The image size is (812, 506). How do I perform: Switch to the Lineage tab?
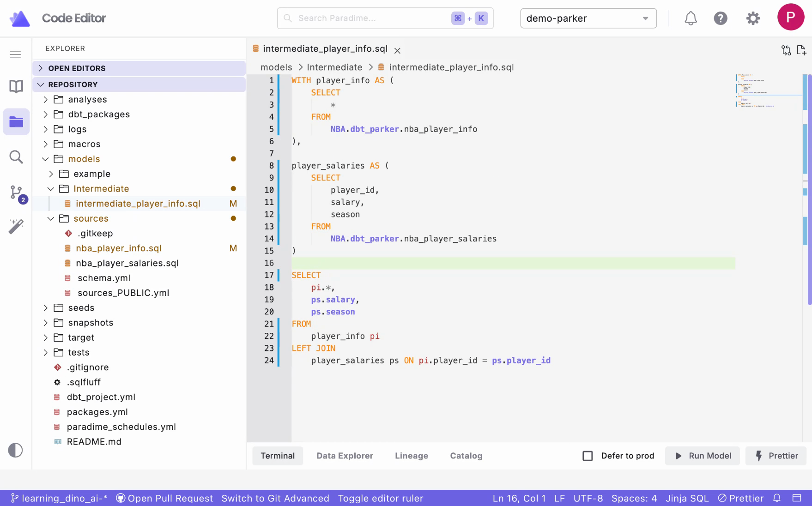coord(412,456)
